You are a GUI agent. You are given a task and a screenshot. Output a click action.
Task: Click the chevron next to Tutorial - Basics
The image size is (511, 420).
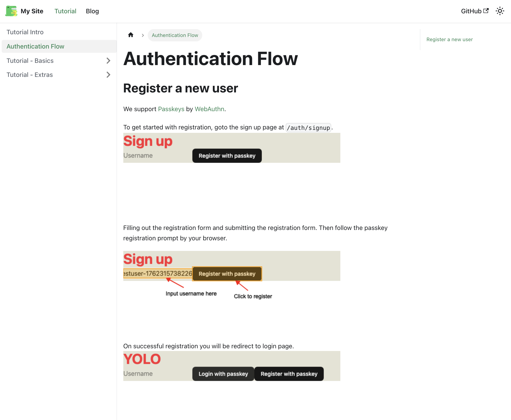coord(108,61)
